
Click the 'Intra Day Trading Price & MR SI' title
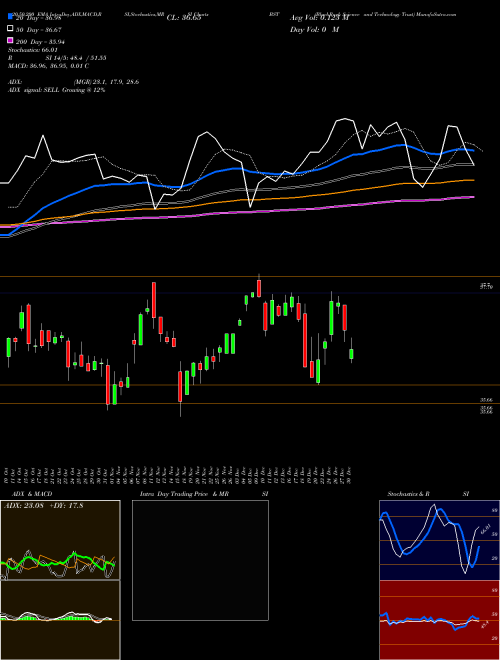[204, 494]
